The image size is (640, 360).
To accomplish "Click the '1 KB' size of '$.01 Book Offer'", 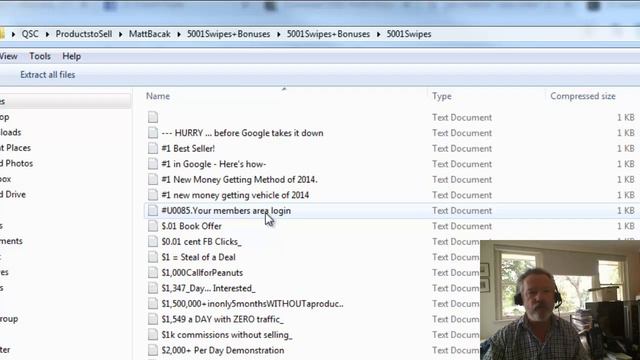I will pos(625,226).
